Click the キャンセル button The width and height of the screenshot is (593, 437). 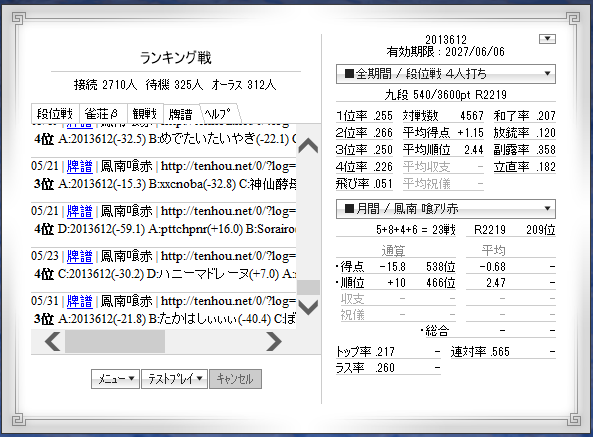[235, 379]
